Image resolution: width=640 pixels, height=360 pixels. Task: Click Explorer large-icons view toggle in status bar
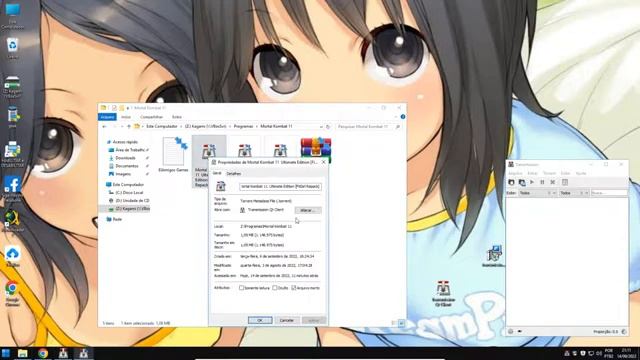(x=401, y=323)
